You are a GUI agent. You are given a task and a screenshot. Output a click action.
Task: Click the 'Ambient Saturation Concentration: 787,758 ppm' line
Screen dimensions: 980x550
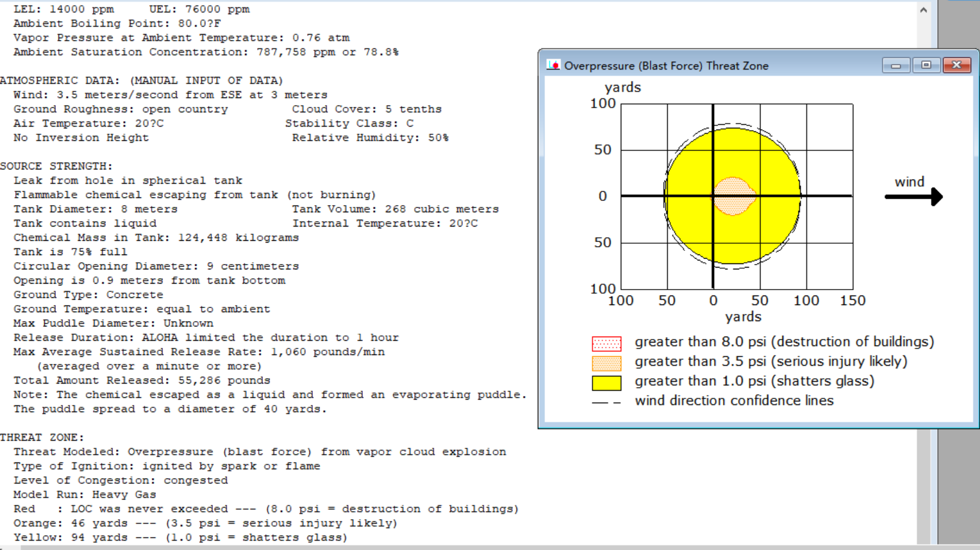tap(206, 52)
